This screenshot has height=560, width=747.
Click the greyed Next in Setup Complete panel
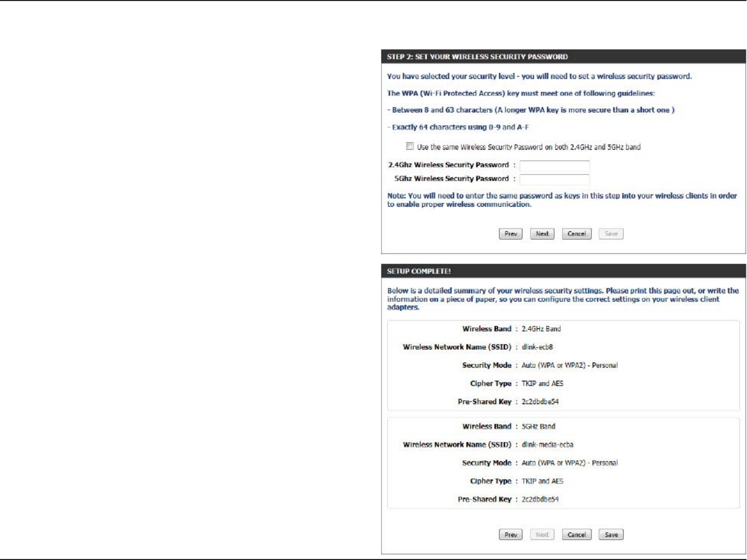tap(542, 535)
